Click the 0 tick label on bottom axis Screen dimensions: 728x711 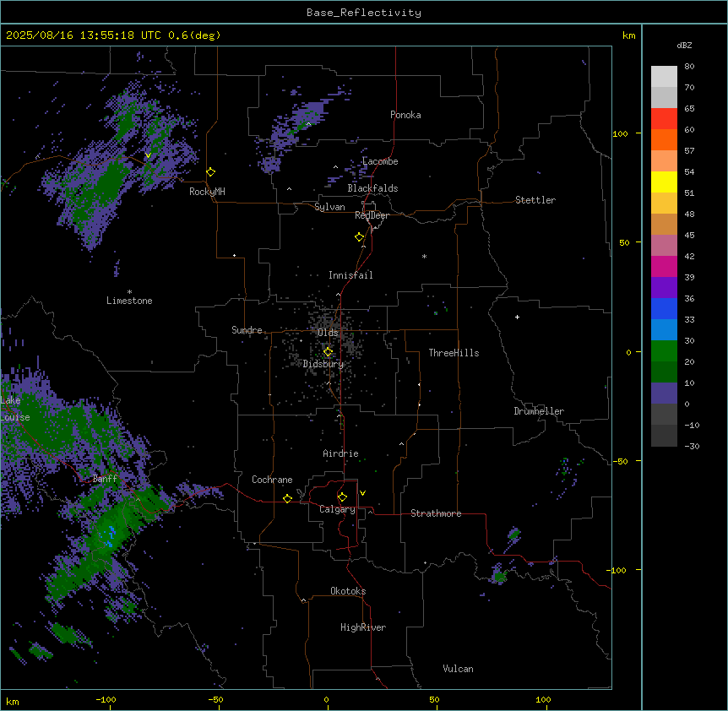tap(326, 699)
